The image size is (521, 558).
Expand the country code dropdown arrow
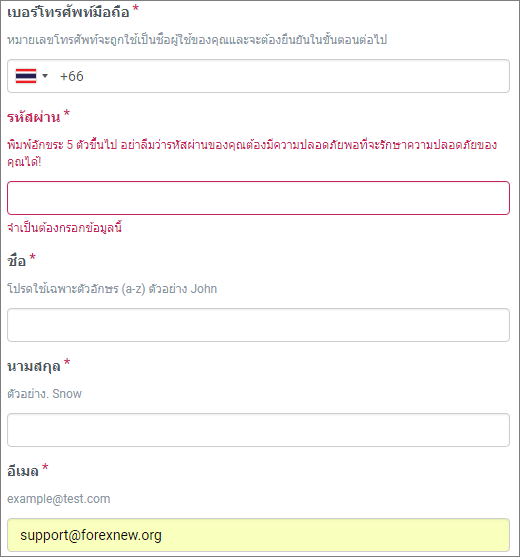coord(45,76)
